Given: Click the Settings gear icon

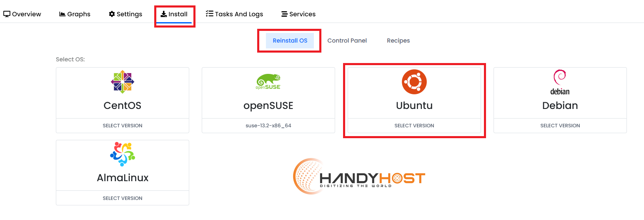Looking at the screenshot, I should [x=112, y=14].
